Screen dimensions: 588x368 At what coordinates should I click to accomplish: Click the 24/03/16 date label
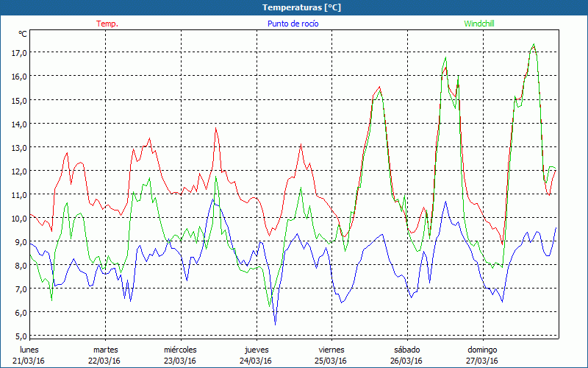click(256, 361)
